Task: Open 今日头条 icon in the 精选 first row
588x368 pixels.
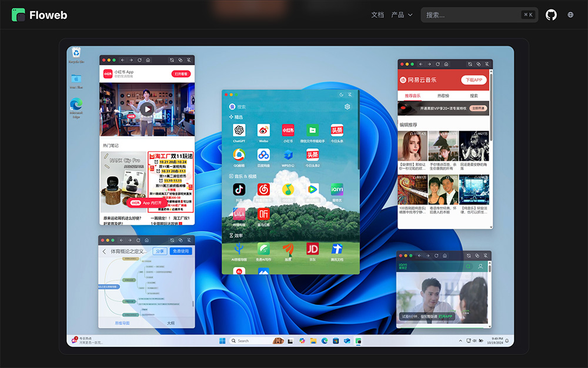Action: [x=337, y=130]
